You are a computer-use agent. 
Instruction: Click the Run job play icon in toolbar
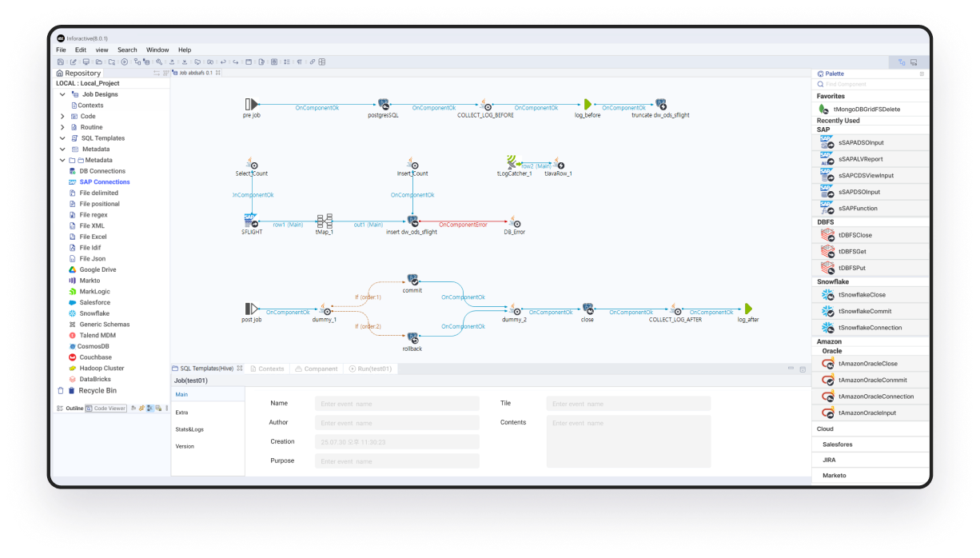tap(125, 62)
